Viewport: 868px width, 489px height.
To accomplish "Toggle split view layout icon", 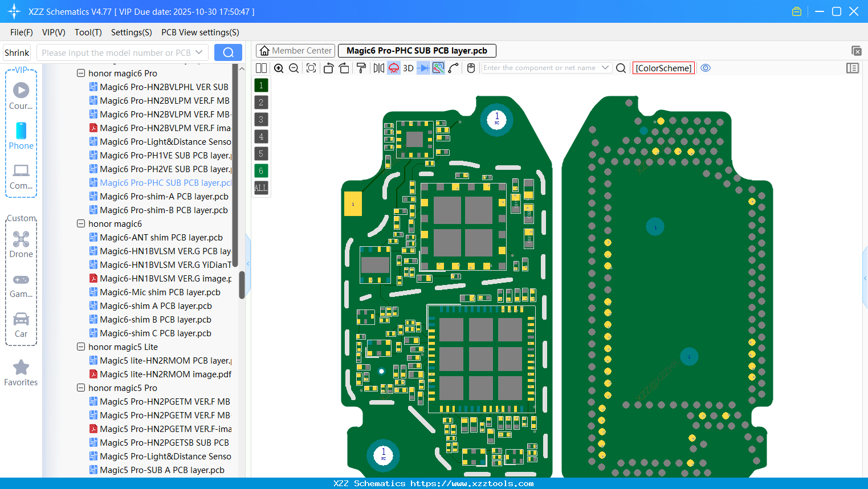I will (x=261, y=68).
